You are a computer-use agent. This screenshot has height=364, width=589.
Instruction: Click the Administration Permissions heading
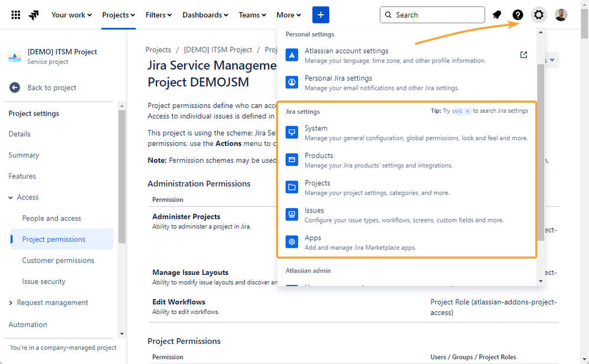(x=199, y=183)
